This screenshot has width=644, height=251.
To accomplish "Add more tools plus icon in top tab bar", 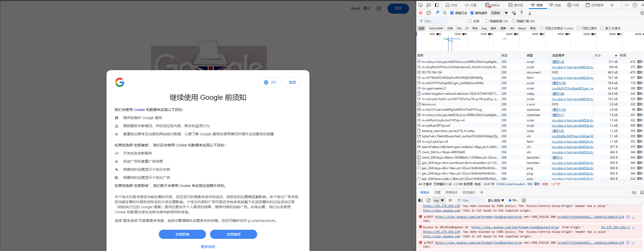I will point(612,5).
